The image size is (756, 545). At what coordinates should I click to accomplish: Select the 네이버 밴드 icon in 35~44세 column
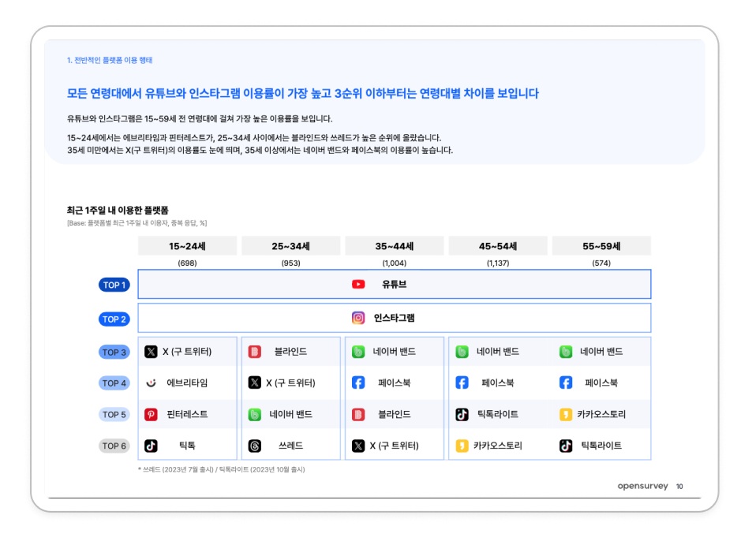pyautogui.click(x=358, y=352)
